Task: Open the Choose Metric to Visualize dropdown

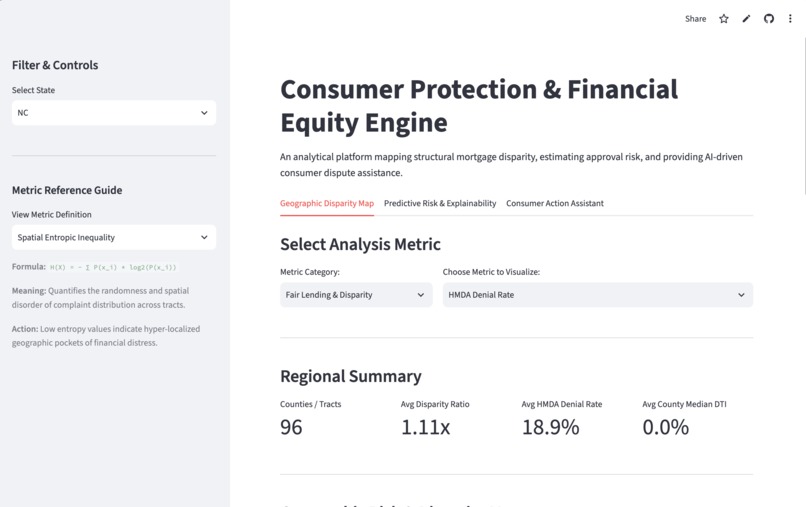Action: pos(597,295)
